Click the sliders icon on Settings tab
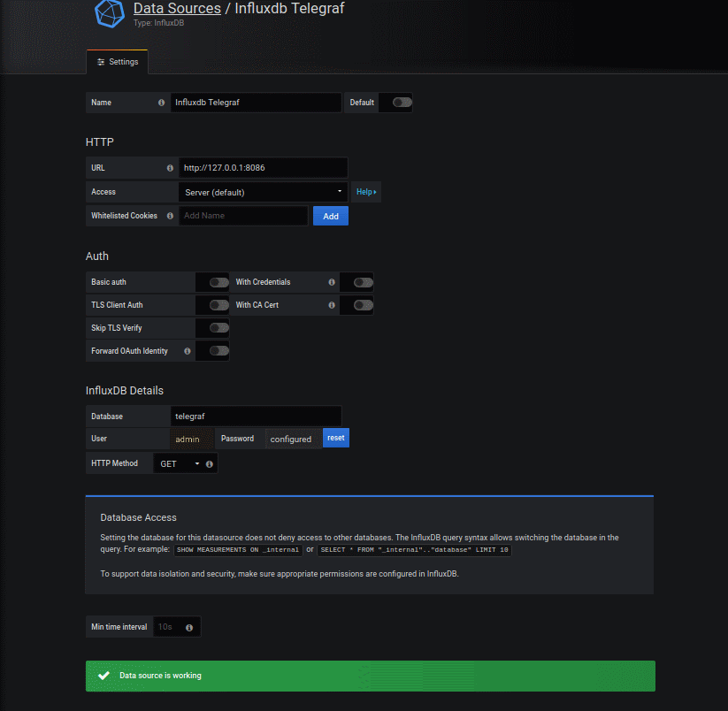Image resolution: width=728 pixels, height=711 pixels. pyautogui.click(x=101, y=62)
